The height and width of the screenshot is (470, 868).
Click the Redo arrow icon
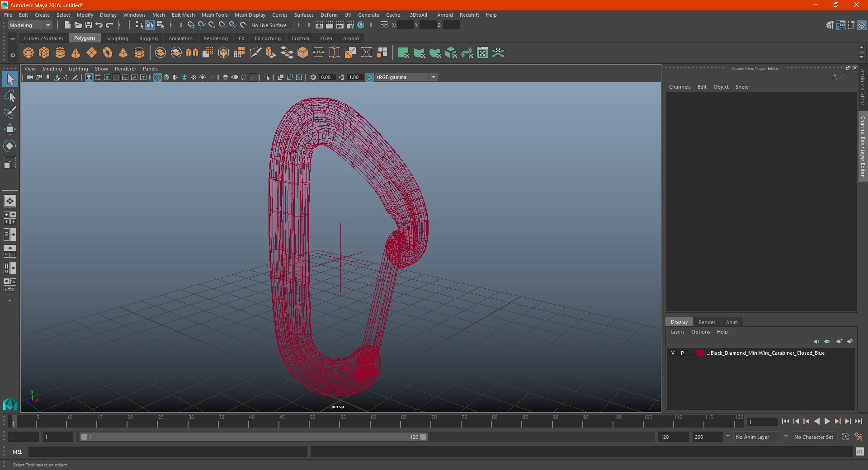(109, 25)
